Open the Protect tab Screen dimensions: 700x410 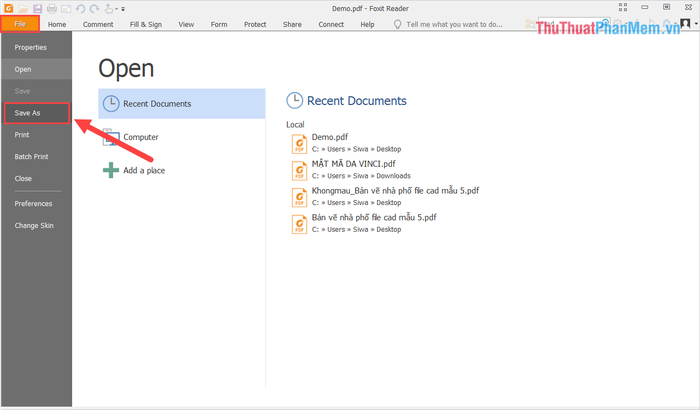[x=255, y=24]
